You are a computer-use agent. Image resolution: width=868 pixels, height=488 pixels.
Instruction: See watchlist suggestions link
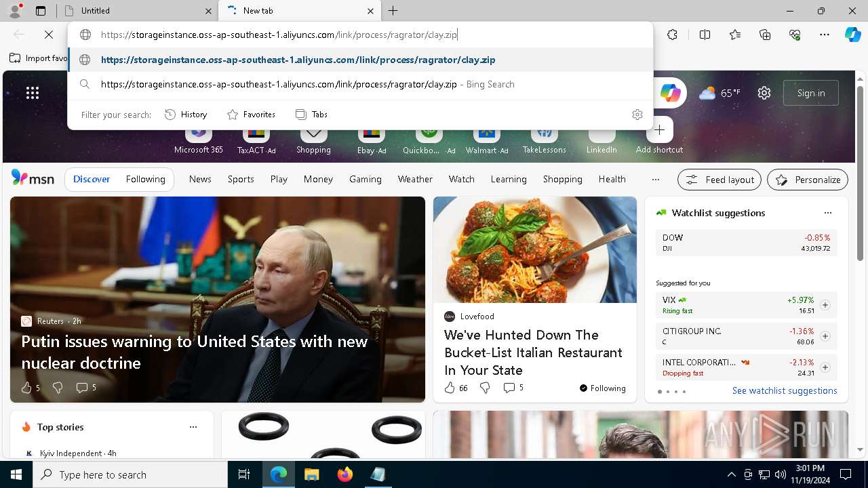(785, 390)
